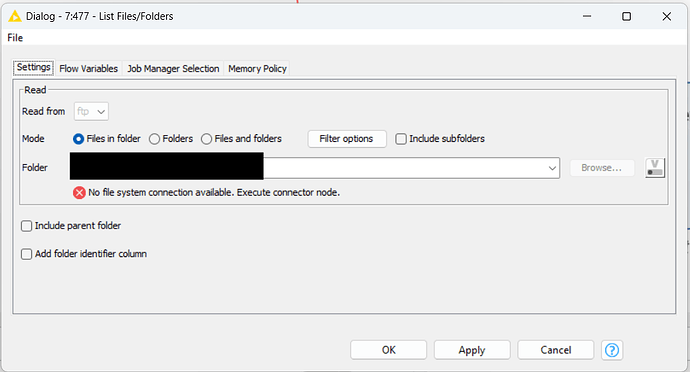Click the KNIME warning triangle title icon
This screenshot has height=372, width=690.
15,16
